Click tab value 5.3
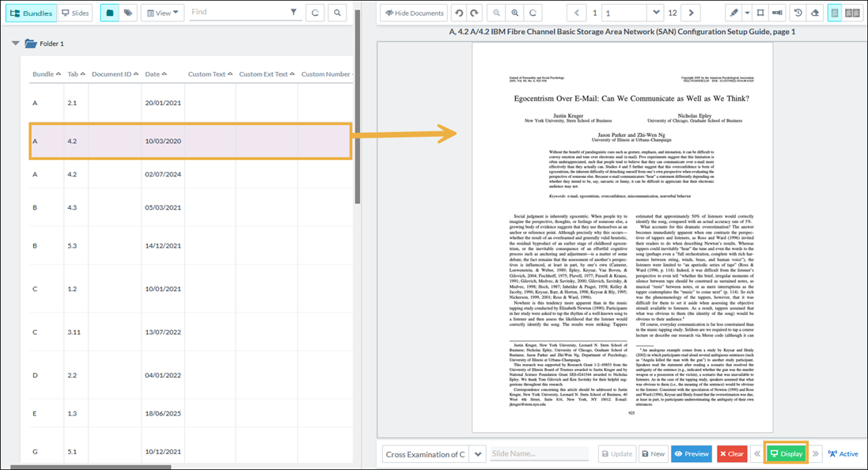The image size is (868, 470). (x=73, y=246)
